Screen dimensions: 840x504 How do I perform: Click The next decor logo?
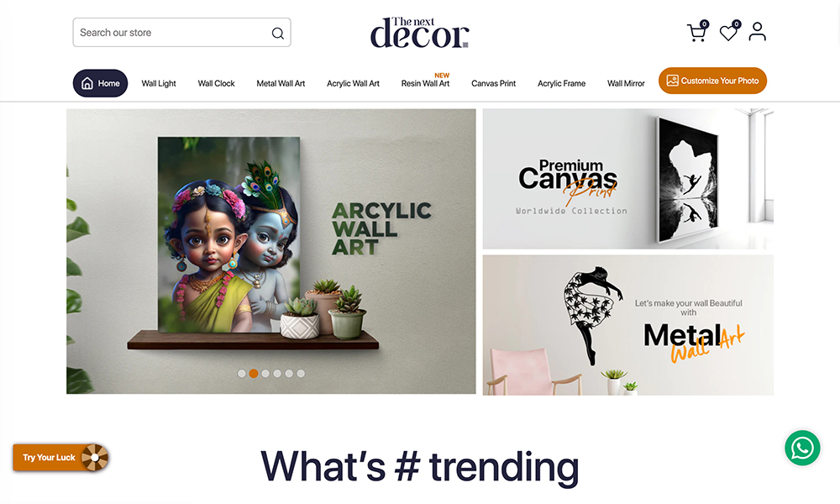point(419,33)
